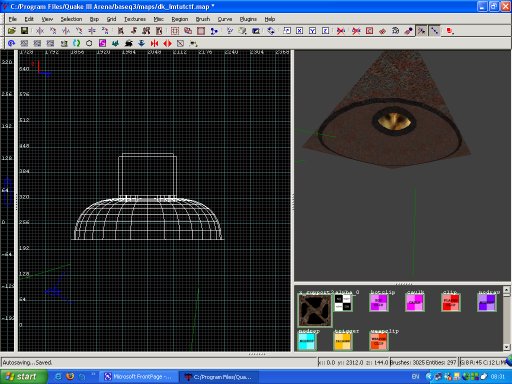The height and width of the screenshot is (384, 512).
Task: Select the orange trigger texture
Action: [x=343, y=342]
